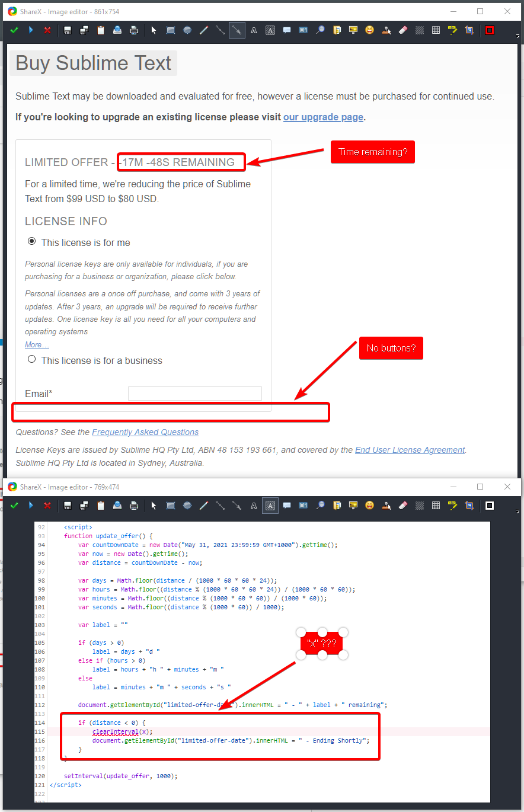Select the Line tool in 861x754 editor
This screenshot has height=812, width=524.
(x=221, y=30)
